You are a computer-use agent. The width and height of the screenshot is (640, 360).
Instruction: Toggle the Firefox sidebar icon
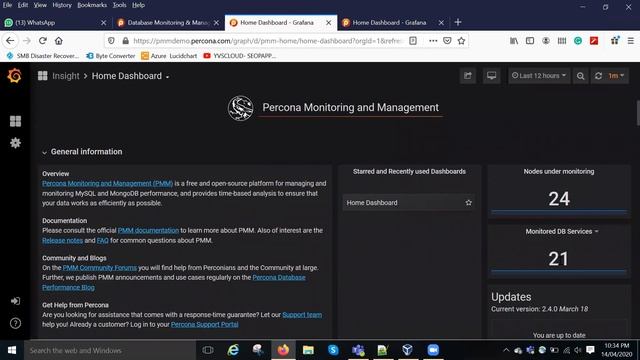tap(530, 41)
